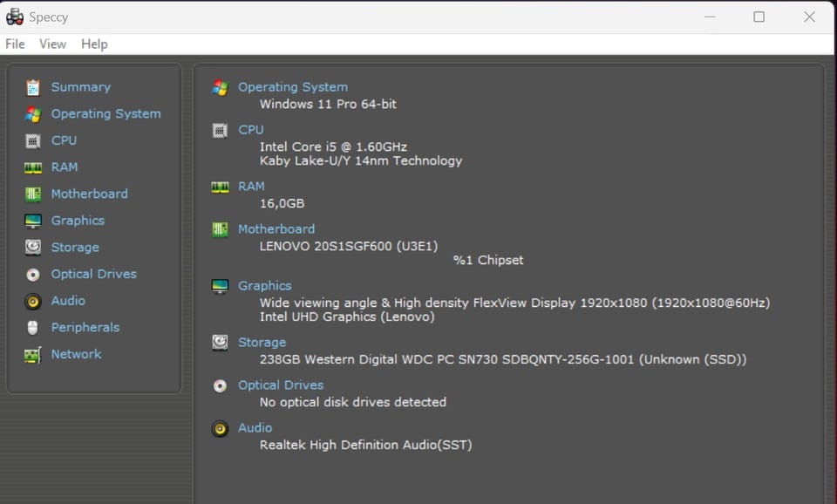This screenshot has height=504, width=837.
Task: Open the File menu
Action: 15,44
